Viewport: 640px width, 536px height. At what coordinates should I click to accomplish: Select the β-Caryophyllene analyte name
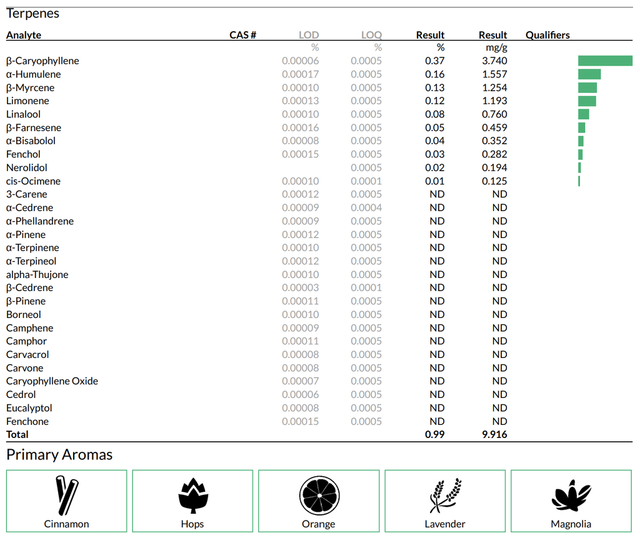click(x=42, y=61)
